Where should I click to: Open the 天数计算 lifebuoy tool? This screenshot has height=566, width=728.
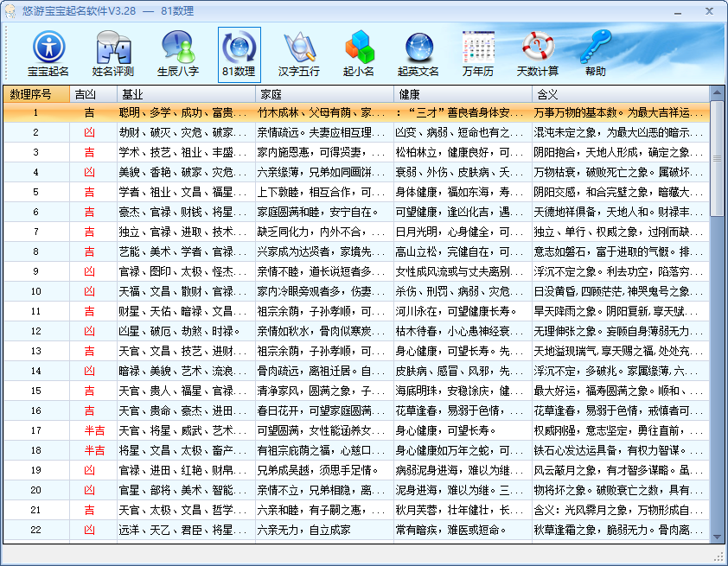pyautogui.click(x=538, y=54)
